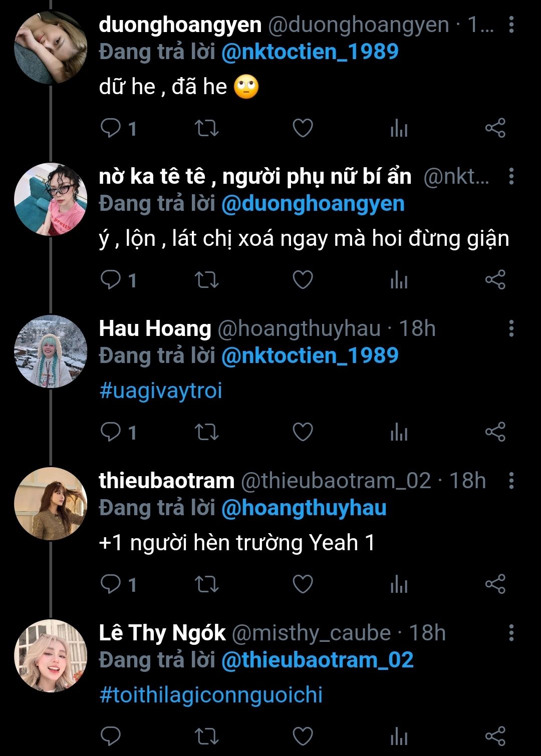Share the "lát chị xoá ngay" tweet
Viewport: 541px width, 756px height.
click(x=495, y=279)
